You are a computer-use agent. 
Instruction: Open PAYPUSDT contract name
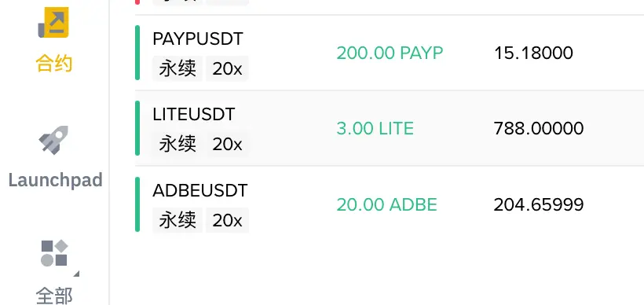pyautogui.click(x=198, y=39)
